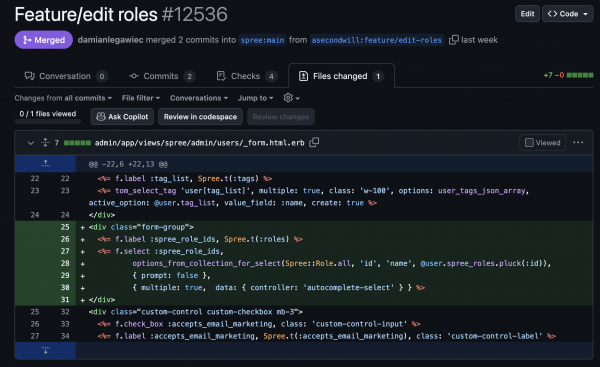This screenshot has height=367, width=600.
Task: Click the Ask Copilot button
Action: pyautogui.click(x=122, y=117)
